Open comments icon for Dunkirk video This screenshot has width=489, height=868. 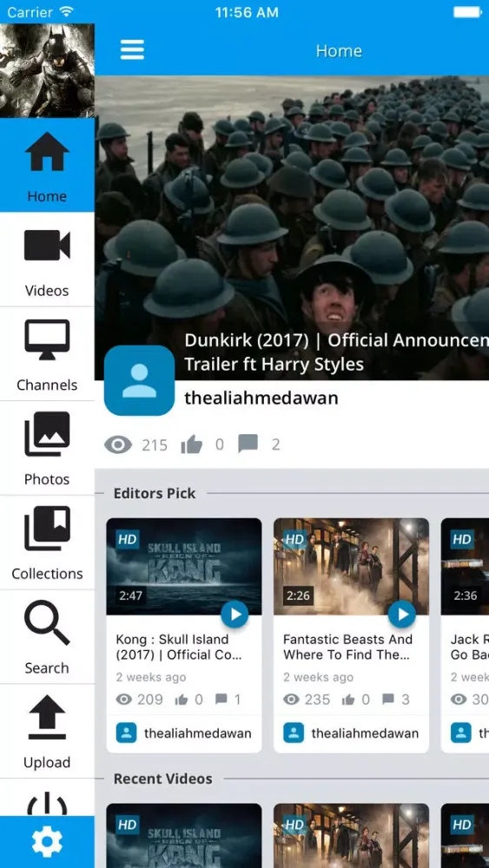[248, 444]
